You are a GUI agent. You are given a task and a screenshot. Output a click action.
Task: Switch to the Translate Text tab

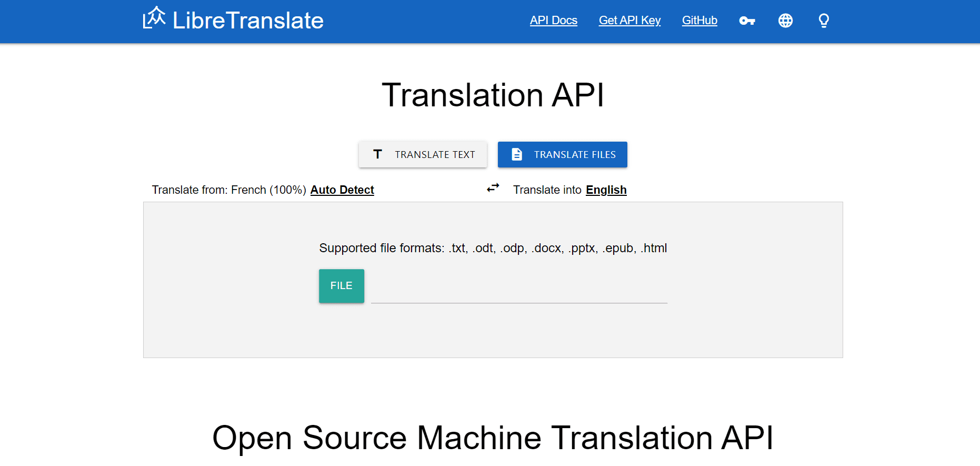pyautogui.click(x=423, y=154)
